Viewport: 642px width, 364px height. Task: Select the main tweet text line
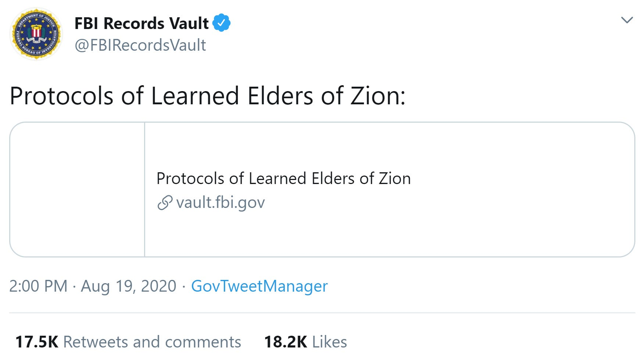[207, 96]
